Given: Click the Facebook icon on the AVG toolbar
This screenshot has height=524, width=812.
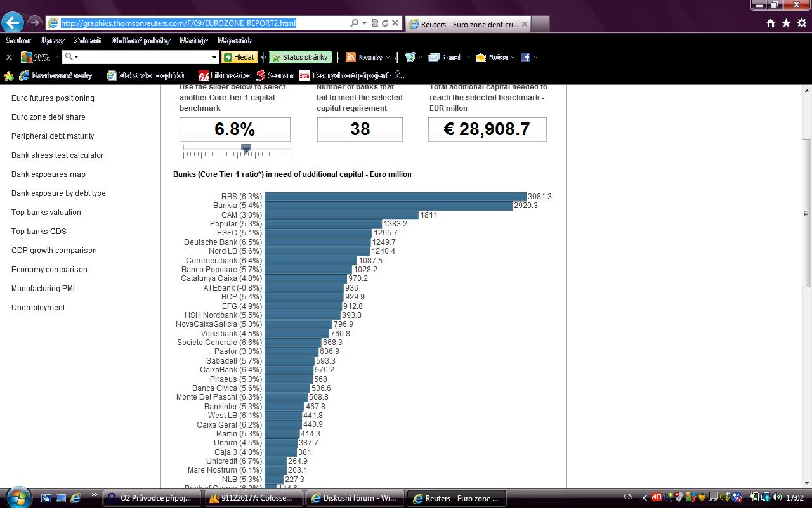Looking at the screenshot, I should [x=526, y=57].
